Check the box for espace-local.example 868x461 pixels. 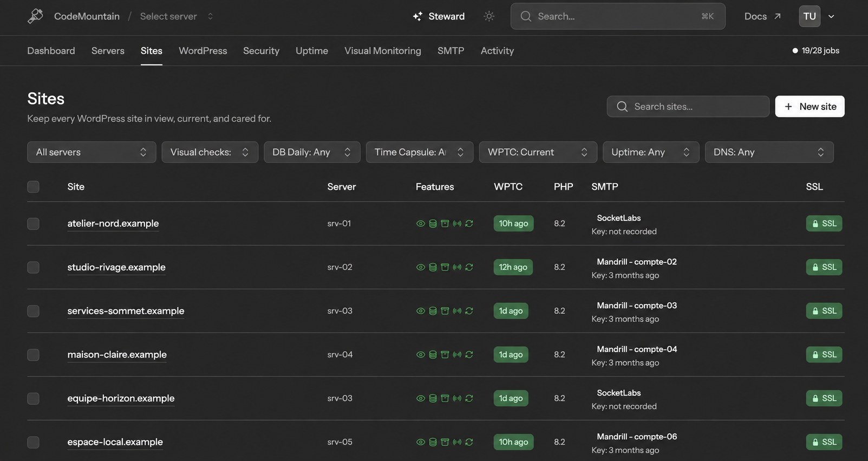[33, 442]
